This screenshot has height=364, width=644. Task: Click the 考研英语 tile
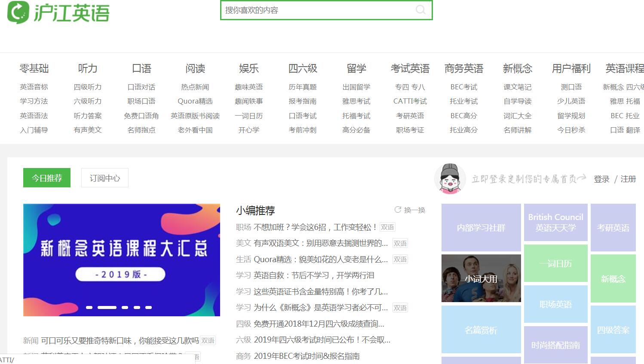coord(613,227)
